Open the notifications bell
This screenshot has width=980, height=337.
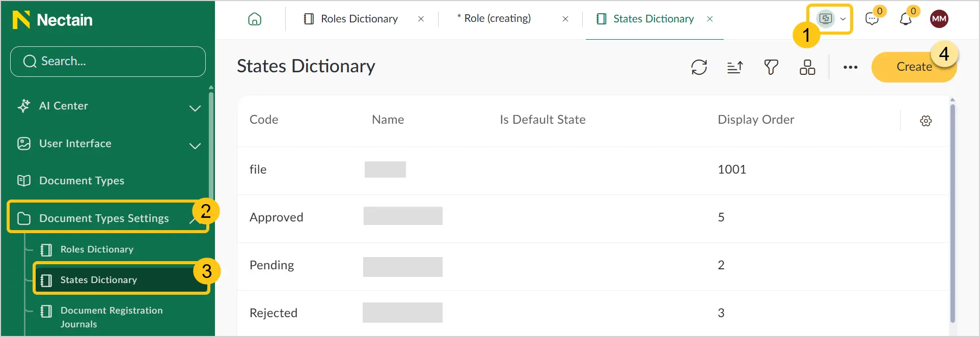(x=906, y=19)
